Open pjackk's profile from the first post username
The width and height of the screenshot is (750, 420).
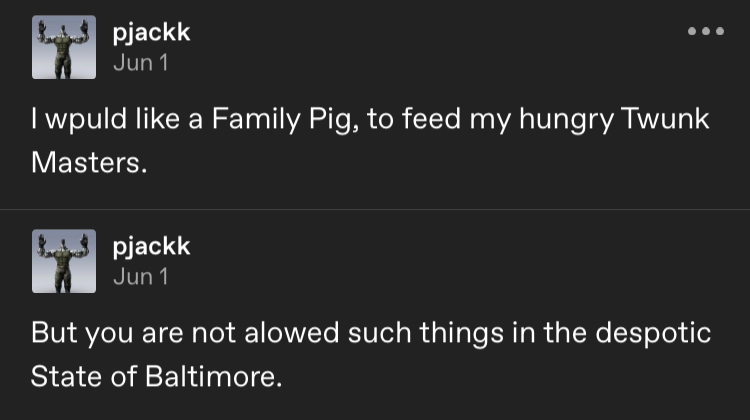click(x=151, y=33)
